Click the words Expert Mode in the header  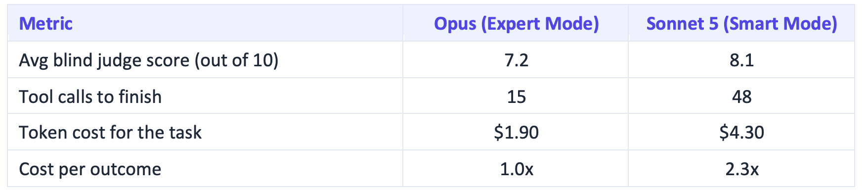[540, 24]
